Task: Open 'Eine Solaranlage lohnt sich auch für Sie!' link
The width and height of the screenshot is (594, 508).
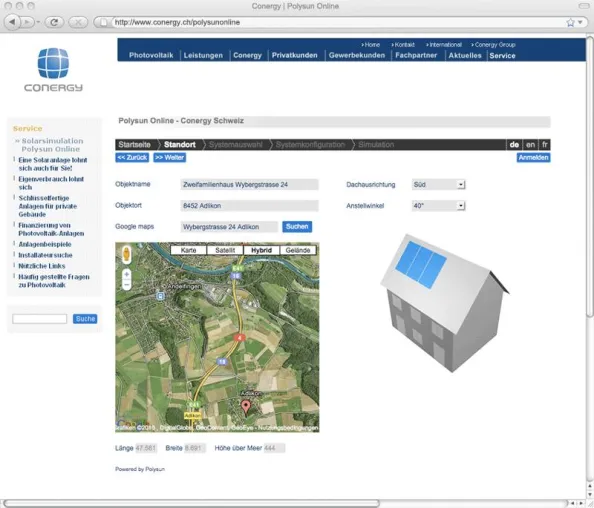Action: 53,164
